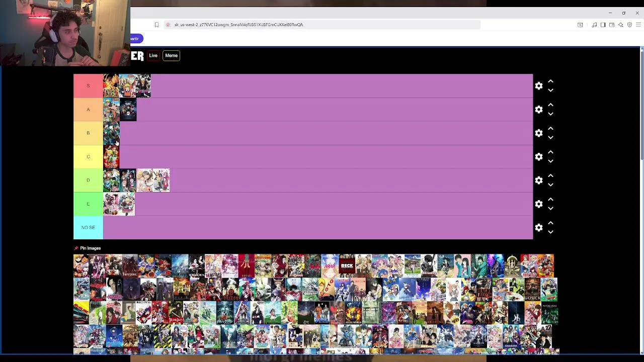
Task: Move the A tier row down
Action: tap(550, 114)
